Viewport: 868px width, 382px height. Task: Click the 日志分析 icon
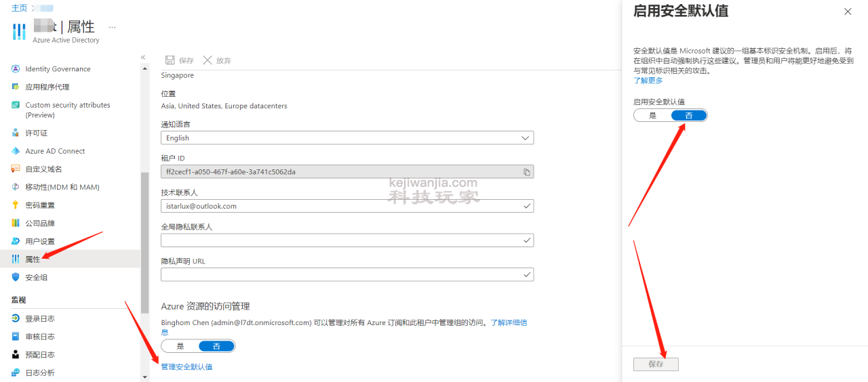click(x=16, y=373)
